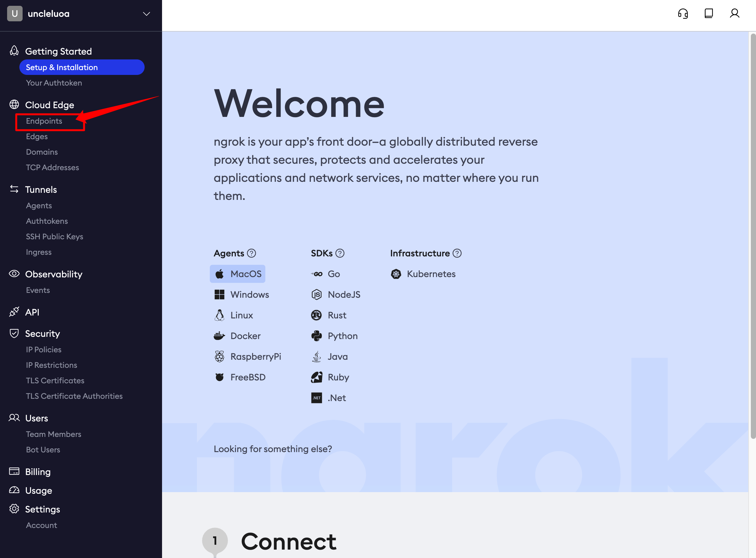Expand the uncleluoa account dropdown chevron
This screenshot has width=756, height=558.
tap(147, 14)
